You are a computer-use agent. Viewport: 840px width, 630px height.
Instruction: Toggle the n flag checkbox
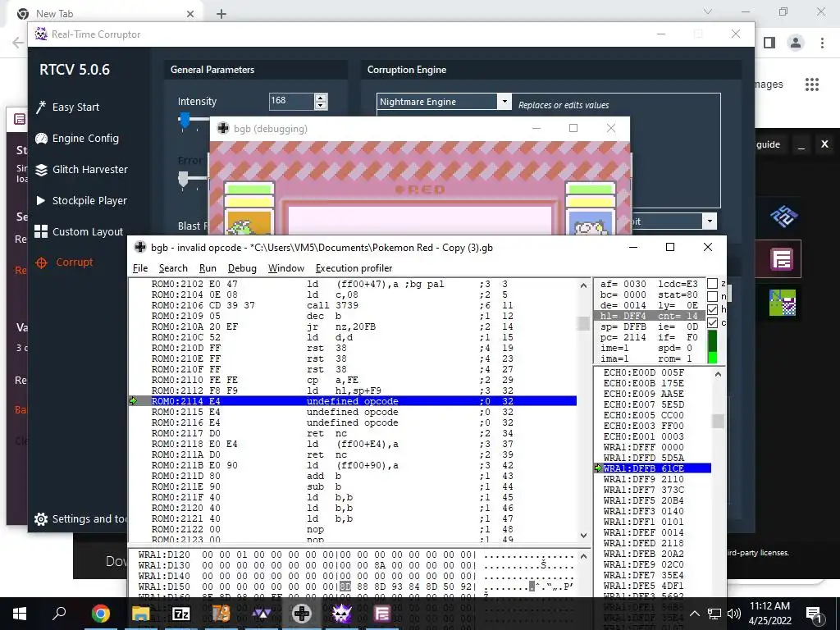(x=713, y=296)
